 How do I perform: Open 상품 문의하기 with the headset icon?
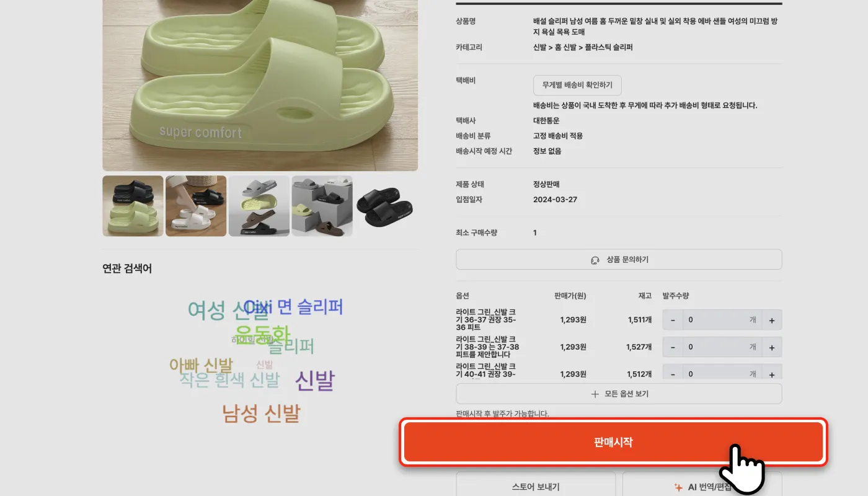tap(619, 260)
